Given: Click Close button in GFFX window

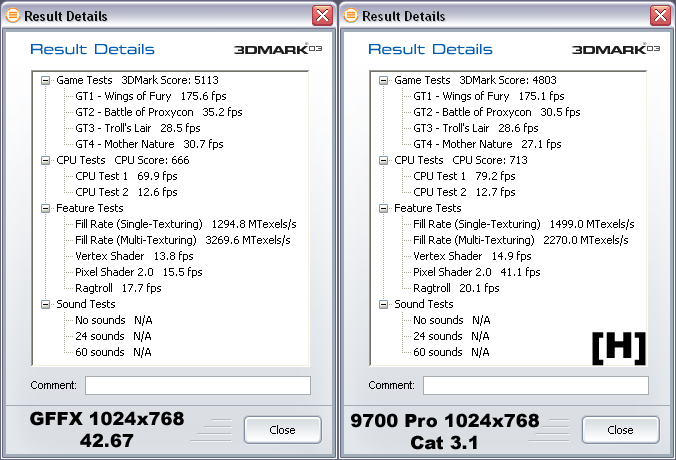Looking at the screenshot, I should pos(282,430).
